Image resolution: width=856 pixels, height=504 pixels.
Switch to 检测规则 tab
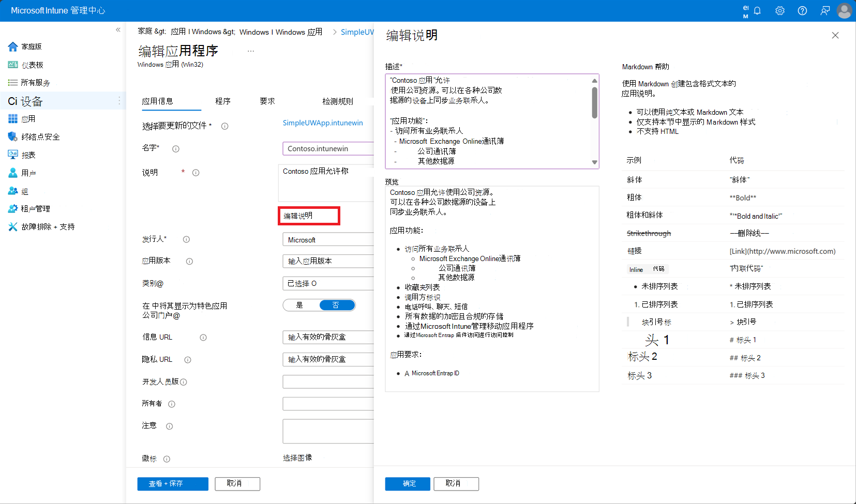tap(338, 101)
